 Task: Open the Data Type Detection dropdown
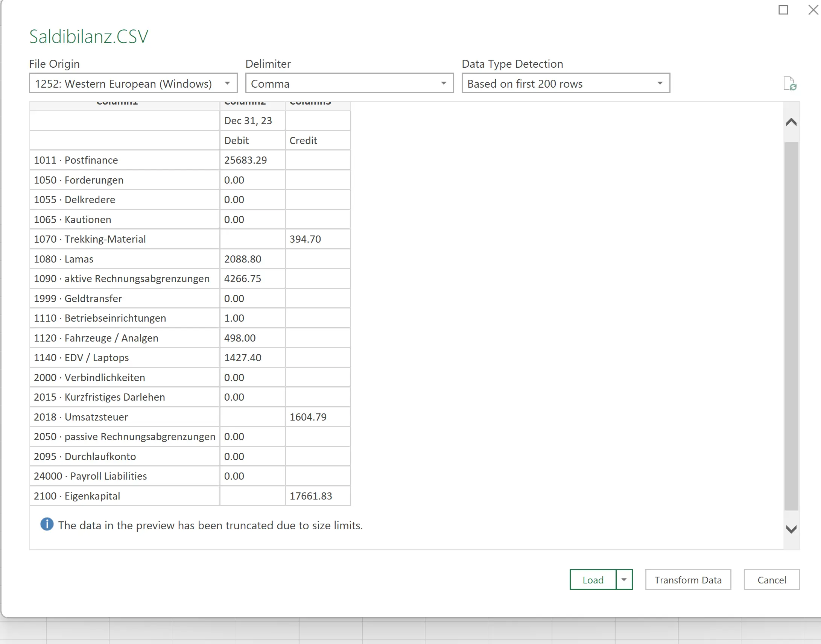[x=660, y=84]
